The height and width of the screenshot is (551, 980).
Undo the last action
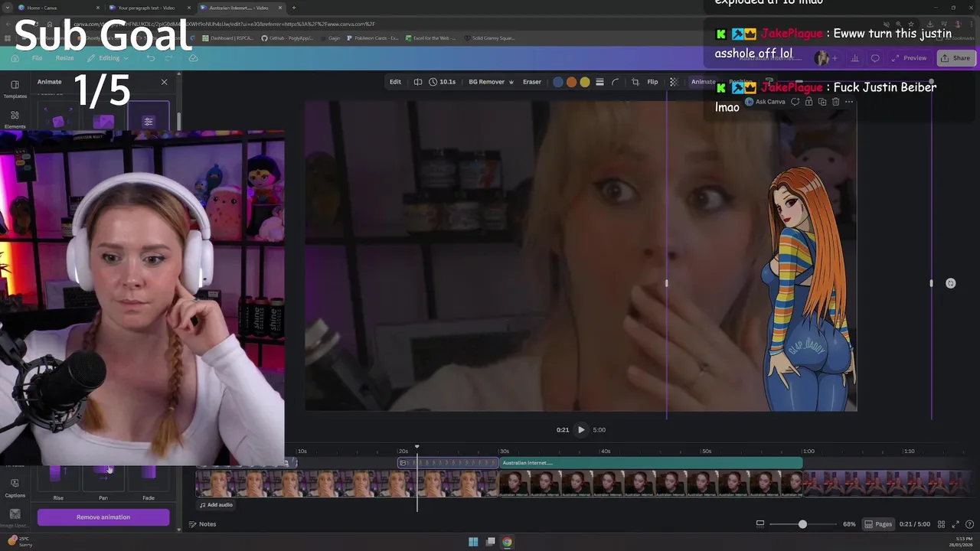(151, 58)
